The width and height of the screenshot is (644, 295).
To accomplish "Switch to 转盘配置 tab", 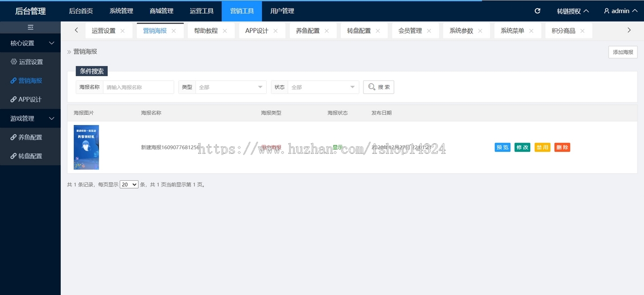I will (359, 31).
